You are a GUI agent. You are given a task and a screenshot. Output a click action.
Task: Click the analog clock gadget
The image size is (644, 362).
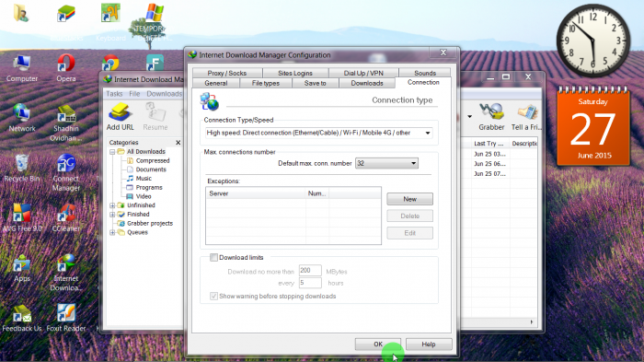[593, 40]
